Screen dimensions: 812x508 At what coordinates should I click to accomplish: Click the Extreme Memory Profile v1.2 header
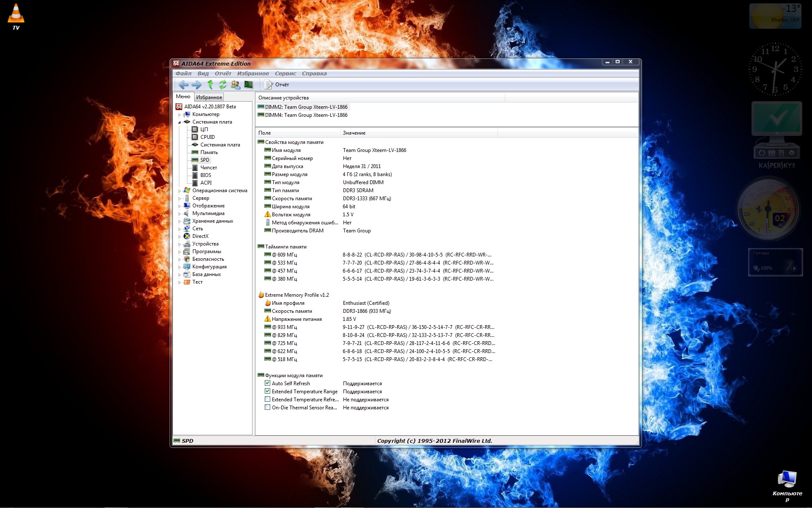[x=294, y=295]
